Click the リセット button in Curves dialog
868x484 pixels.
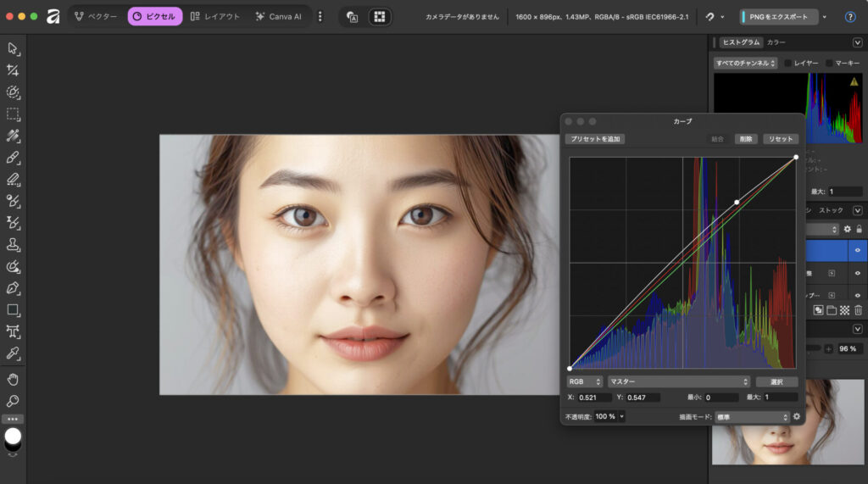[780, 139]
